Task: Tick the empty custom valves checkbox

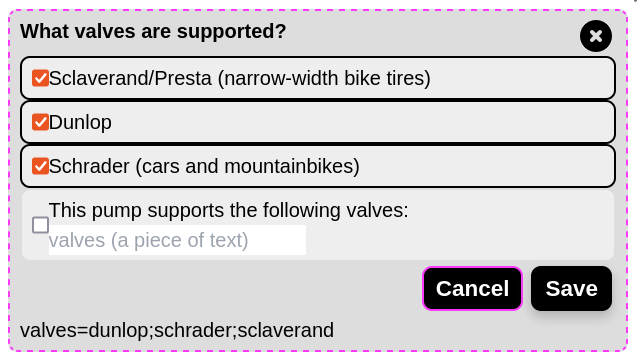Action: point(40,225)
